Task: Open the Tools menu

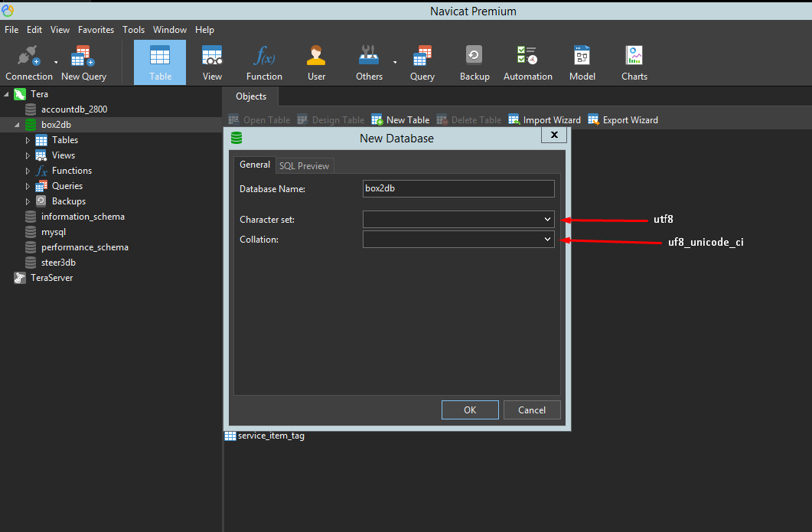Action: coord(134,30)
